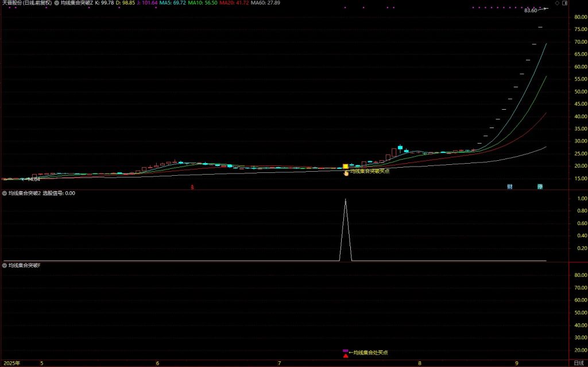This screenshot has width=588, height=367.
Task: Click the purple bar above the red triangle
Action: (345, 350)
